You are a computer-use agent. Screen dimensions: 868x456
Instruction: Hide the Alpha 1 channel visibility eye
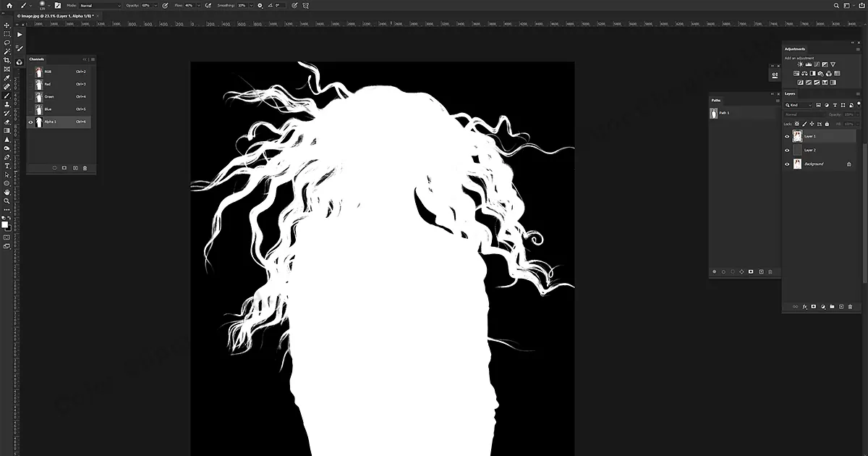coord(30,122)
